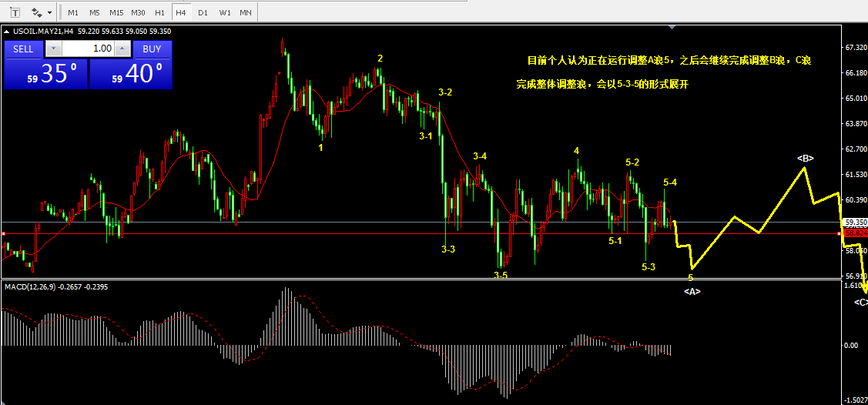Viewport: 868px width, 405px height.
Task: Select the wave label '5-4'
Action: point(670,182)
